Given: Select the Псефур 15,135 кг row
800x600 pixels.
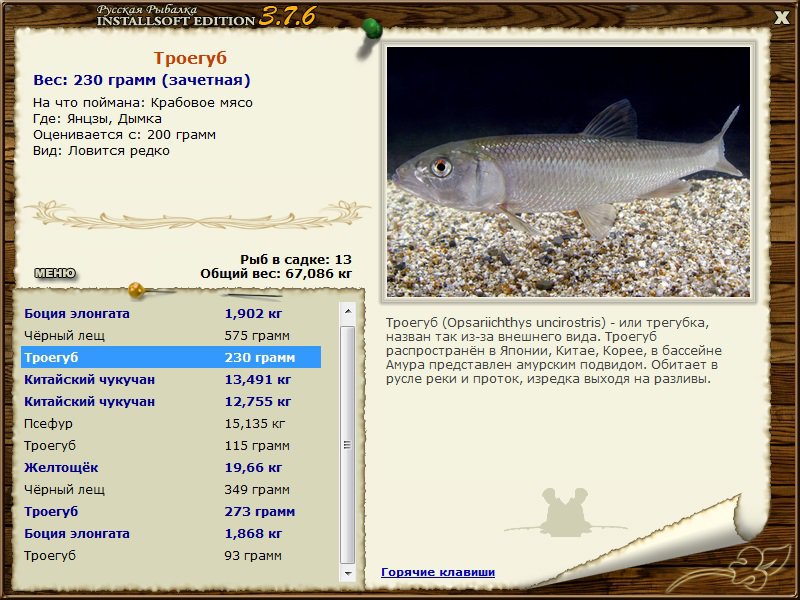Looking at the screenshot, I should pyautogui.click(x=171, y=423).
